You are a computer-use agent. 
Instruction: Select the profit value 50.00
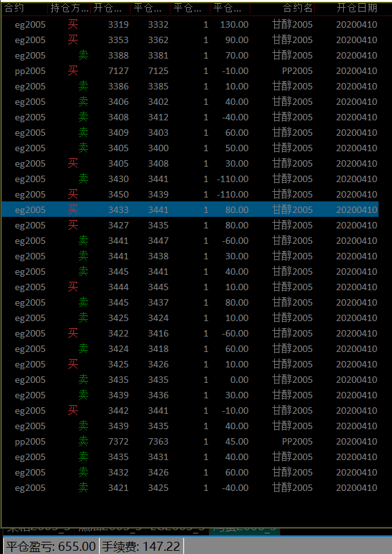click(236, 148)
